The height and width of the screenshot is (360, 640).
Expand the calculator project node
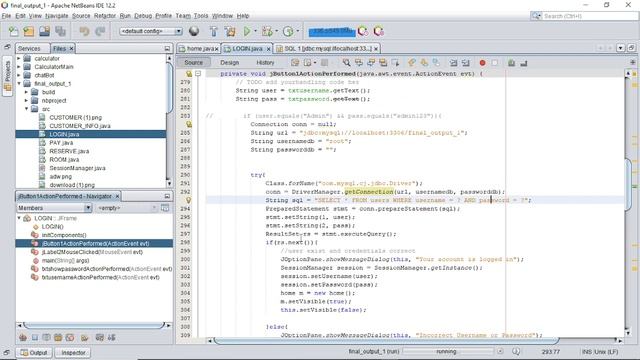(19, 58)
